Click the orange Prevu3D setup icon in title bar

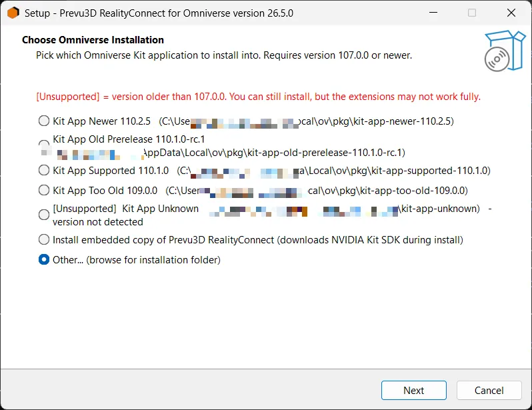[x=13, y=13]
